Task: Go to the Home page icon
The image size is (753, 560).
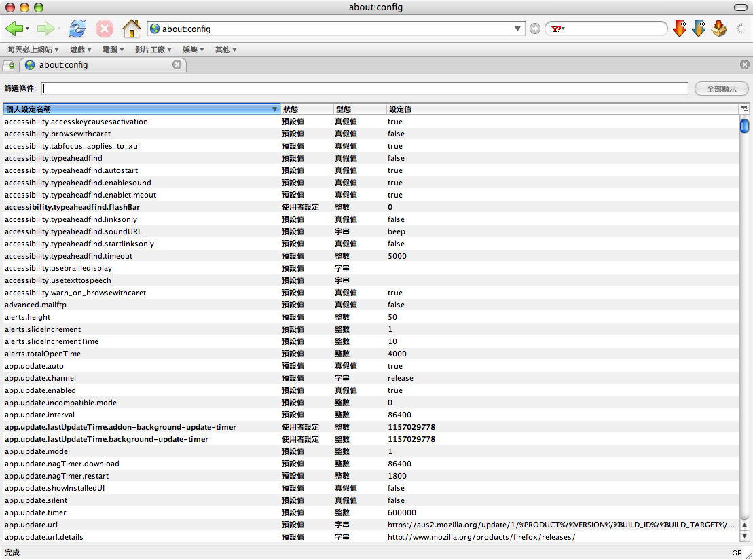Action: pos(131,29)
